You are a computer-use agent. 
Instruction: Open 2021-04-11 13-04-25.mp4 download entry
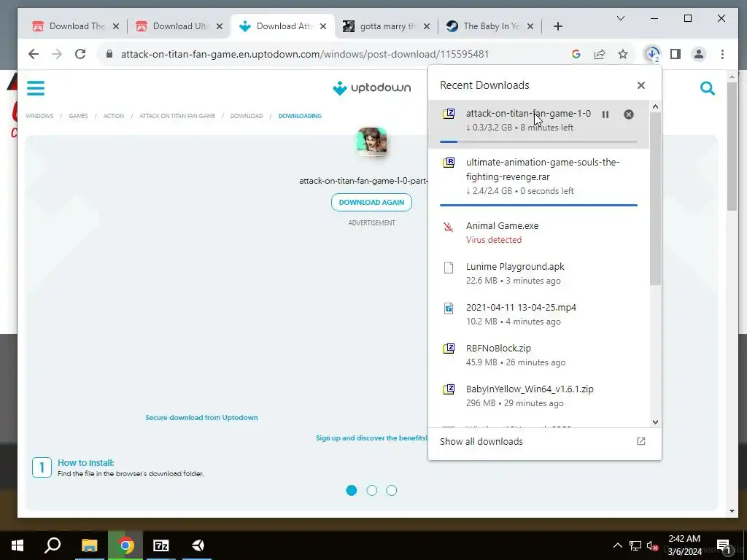[x=539, y=314]
